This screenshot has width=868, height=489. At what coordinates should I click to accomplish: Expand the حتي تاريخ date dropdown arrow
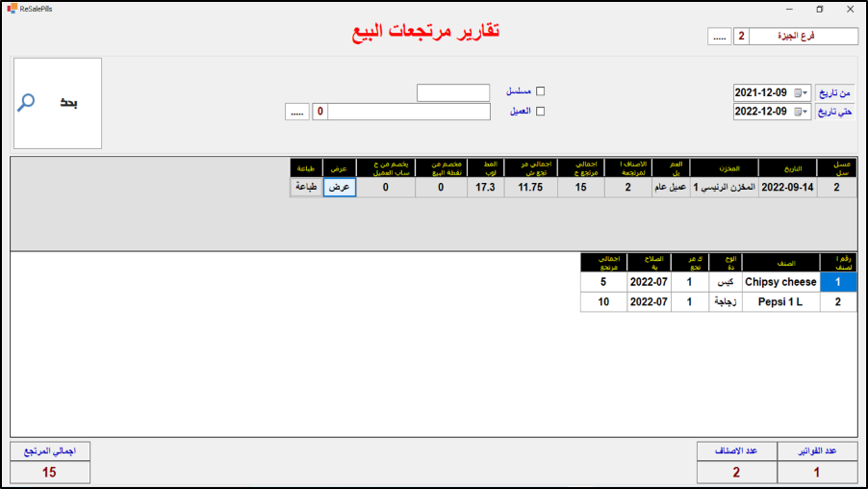click(806, 112)
